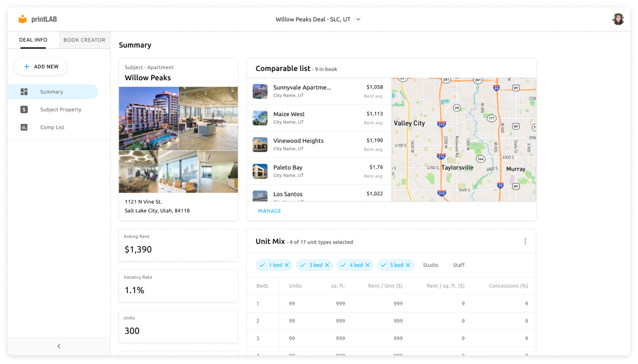This screenshot has height=364, width=638.
Task: Click the Rent / sq. ft. ($) header
Action: tap(445, 286)
